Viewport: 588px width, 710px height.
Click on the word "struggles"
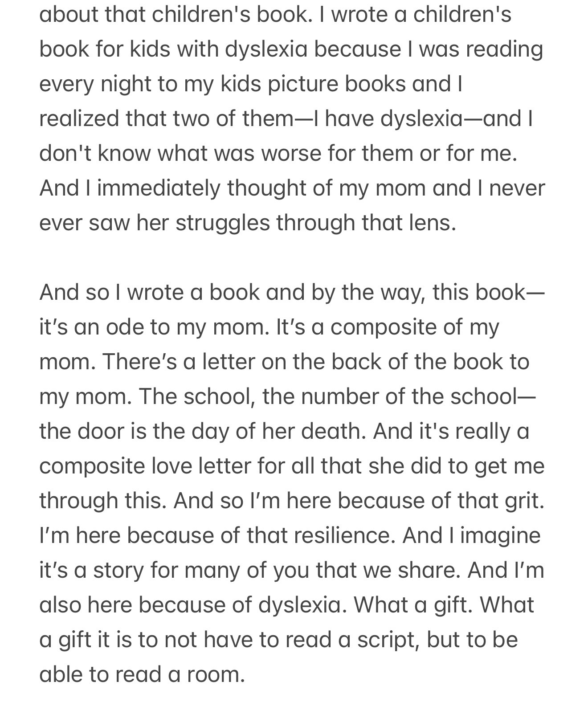(x=222, y=222)
